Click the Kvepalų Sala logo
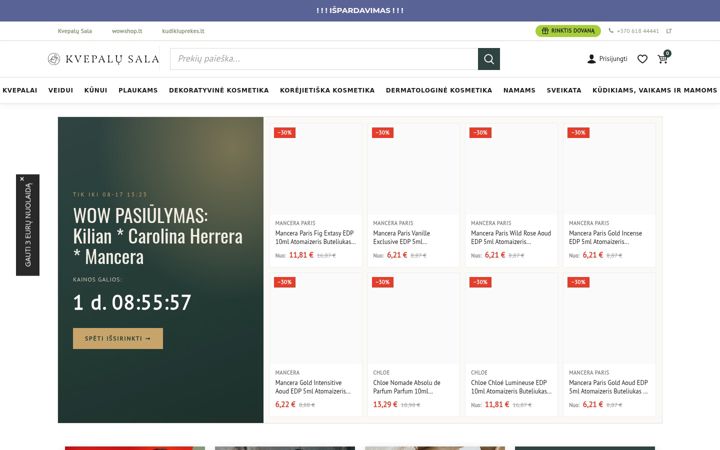 click(x=103, y=59)
